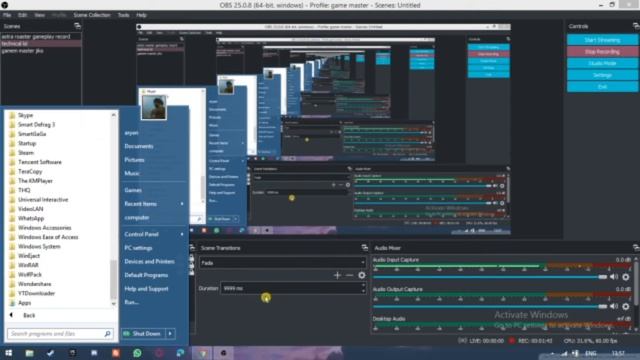Open the checkmark app on the taskbar
The width and height of the screenshot is (640, 360).
(x=51, y=353)
